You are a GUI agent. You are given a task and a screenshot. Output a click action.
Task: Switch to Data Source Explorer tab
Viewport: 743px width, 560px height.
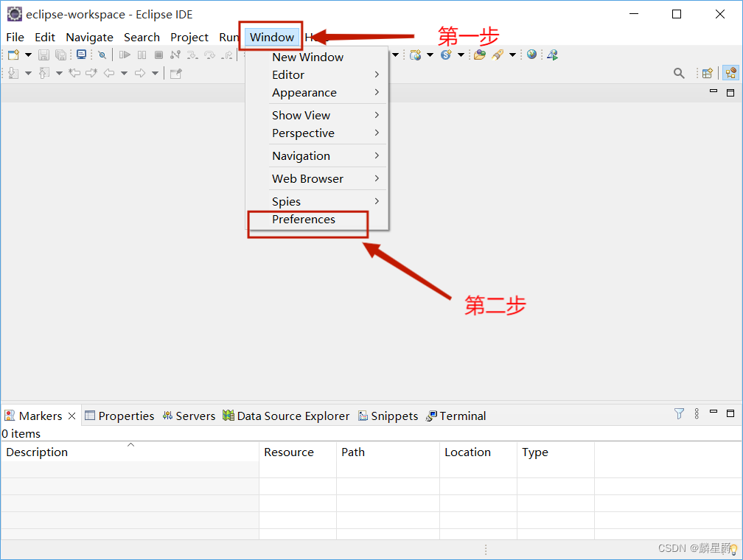pyautogui.click(x=286, y=416)
